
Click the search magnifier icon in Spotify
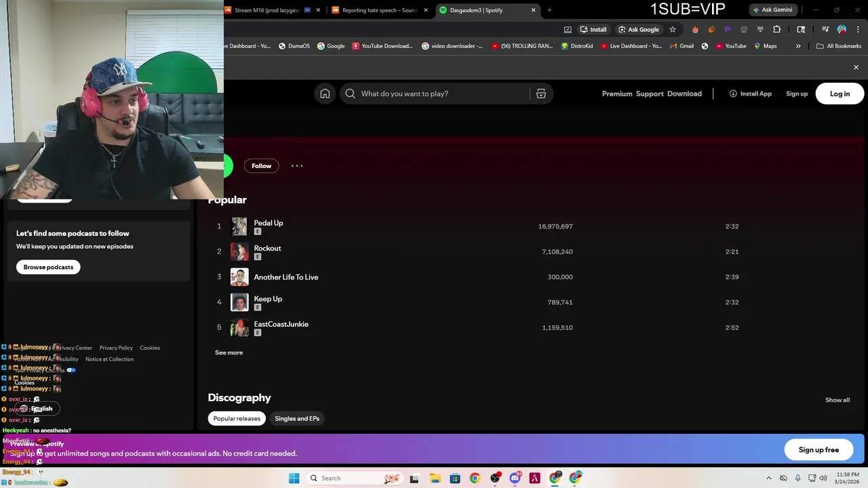click(x=350, y=94)
